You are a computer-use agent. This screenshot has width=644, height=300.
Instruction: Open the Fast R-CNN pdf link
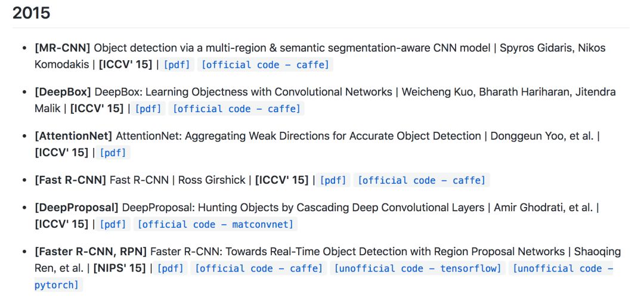point(333,180)
